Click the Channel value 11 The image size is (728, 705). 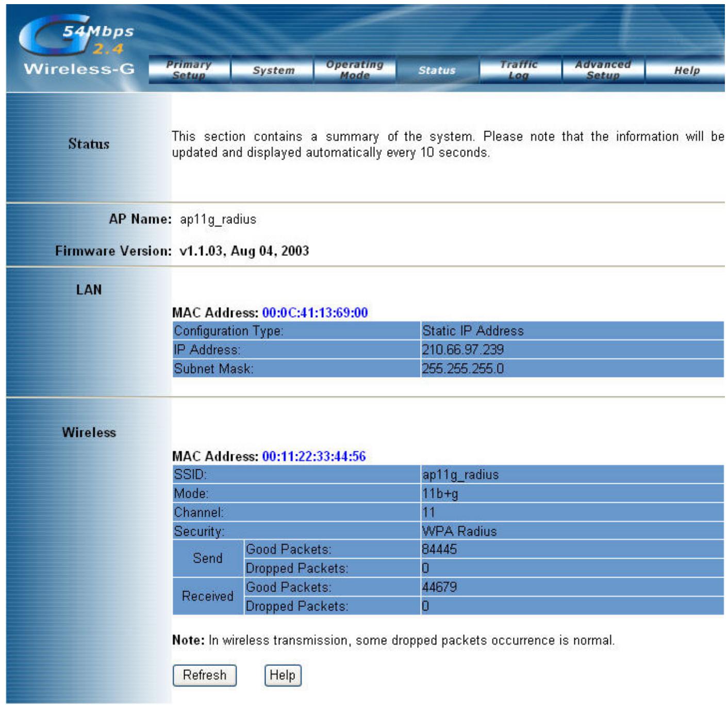coord(572,512)
